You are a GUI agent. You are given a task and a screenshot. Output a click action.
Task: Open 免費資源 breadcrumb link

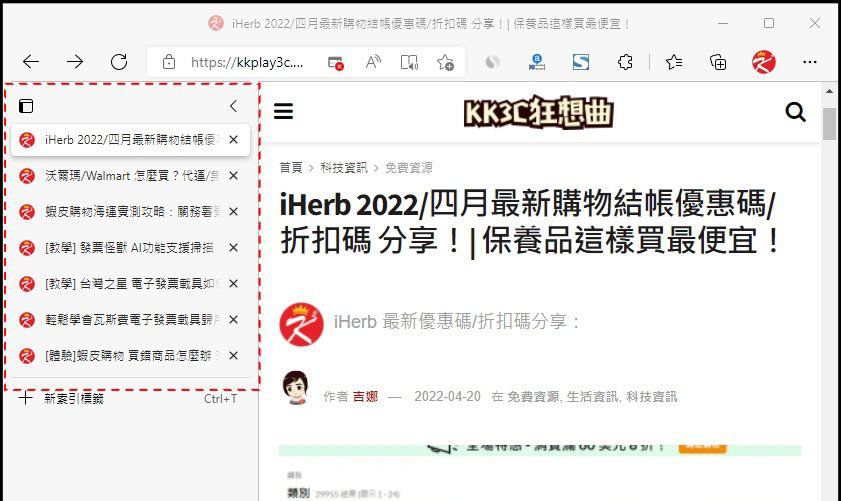point(409,168)
